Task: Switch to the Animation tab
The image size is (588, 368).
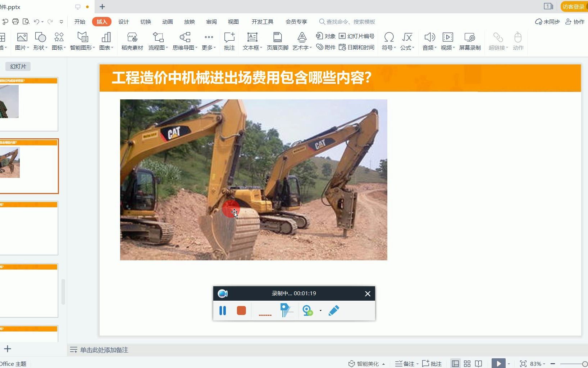Action: pyautogui.click(x=167, y=22)
